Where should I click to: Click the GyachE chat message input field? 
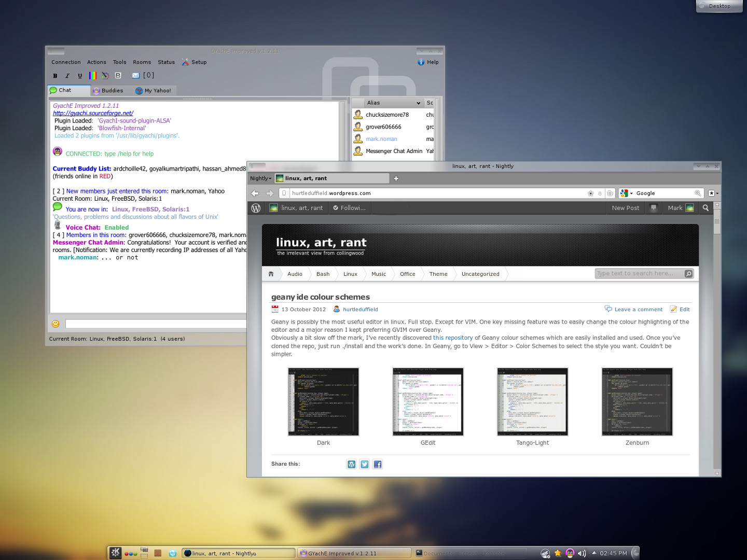(x=156, y=324)
